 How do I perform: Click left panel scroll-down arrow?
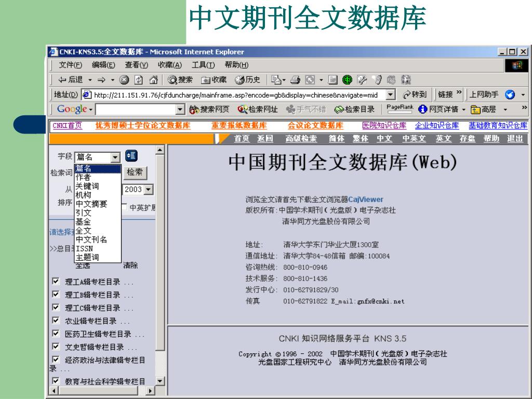[160, 381]
